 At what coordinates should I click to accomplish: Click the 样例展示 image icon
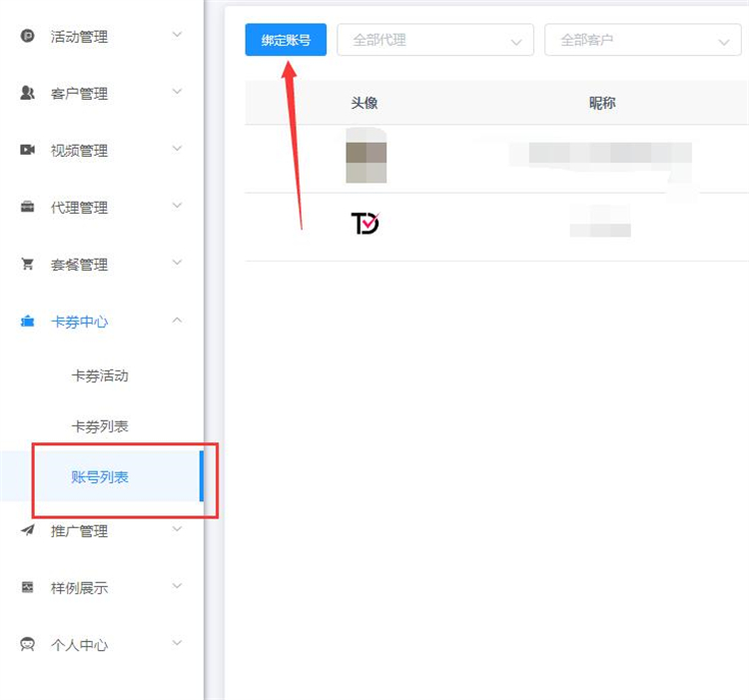coord(27,587)
